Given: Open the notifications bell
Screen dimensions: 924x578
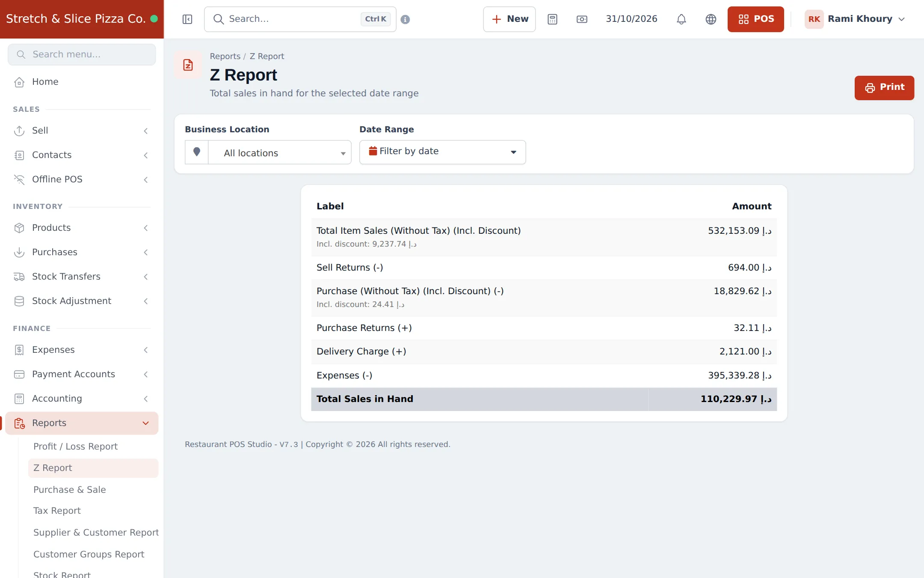Looking at the screenshot, I should (x=681, y=19).
